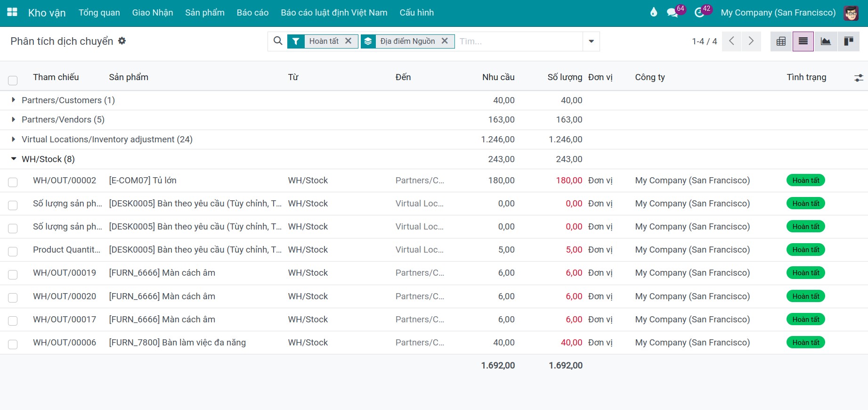Open the Cấu hình menu
868x410 pixels.
(417, 13)
